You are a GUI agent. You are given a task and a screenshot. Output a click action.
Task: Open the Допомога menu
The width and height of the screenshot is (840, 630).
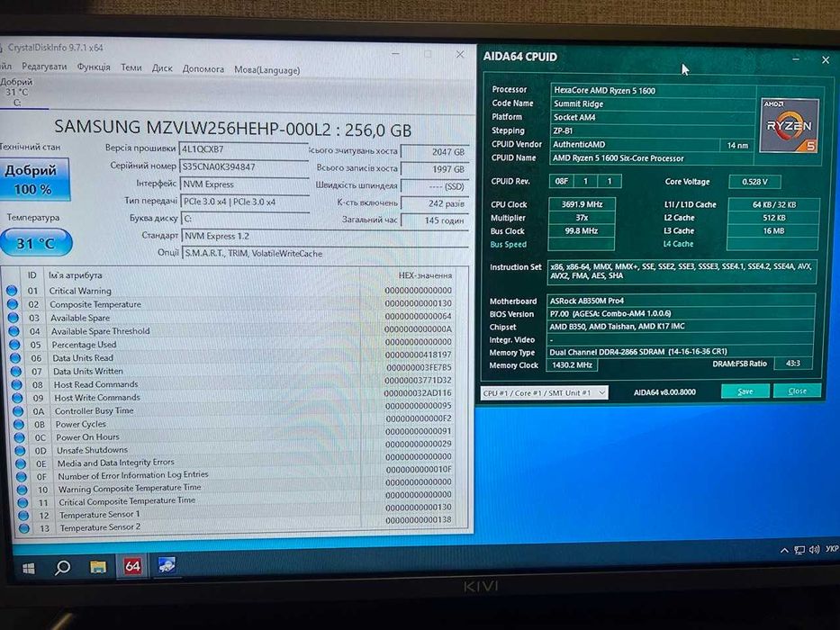203,68
